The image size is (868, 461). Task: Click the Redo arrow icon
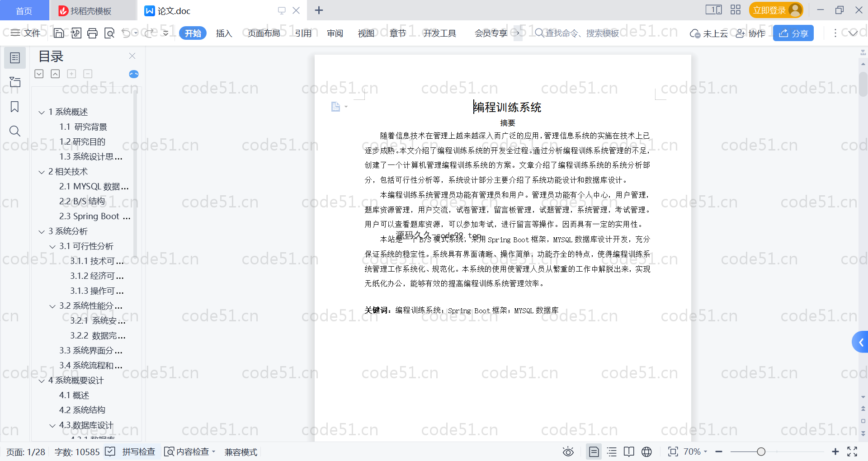[x=149, y=33]
